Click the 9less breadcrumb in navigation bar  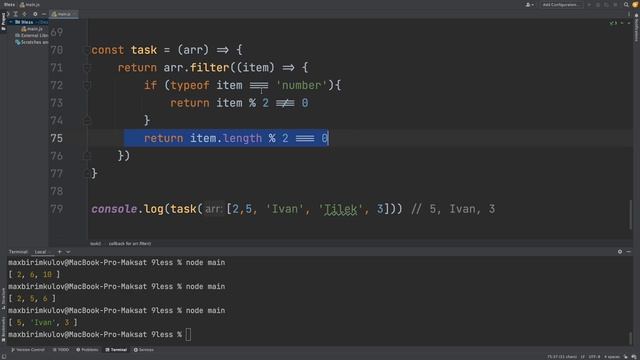pos(9,4)
